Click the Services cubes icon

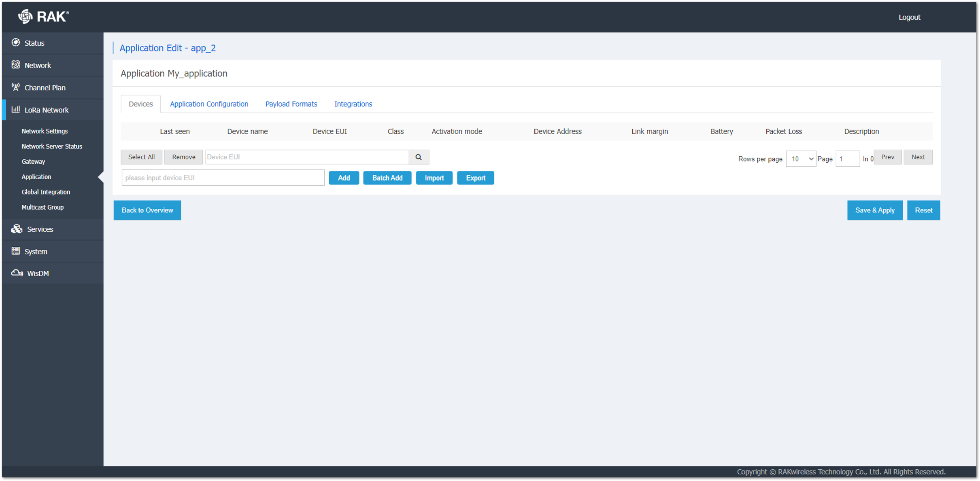[x=17, y=229]
